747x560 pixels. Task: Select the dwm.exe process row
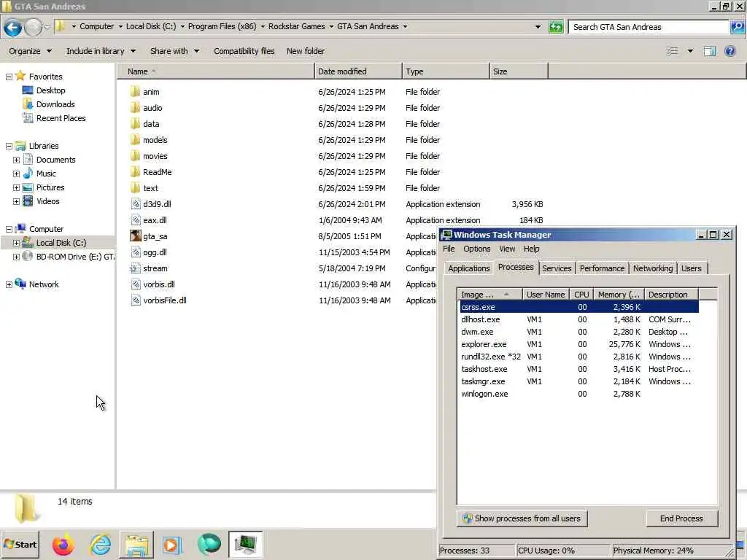(x=578, y=332)
